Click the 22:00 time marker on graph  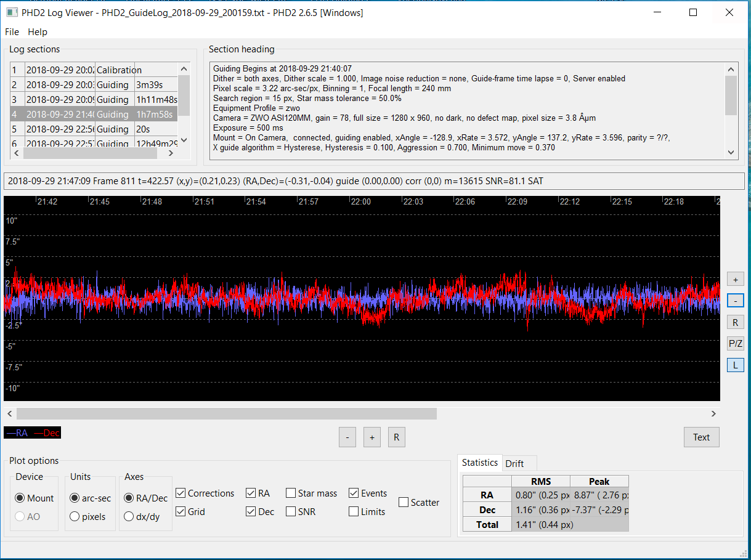pos(361,201)
